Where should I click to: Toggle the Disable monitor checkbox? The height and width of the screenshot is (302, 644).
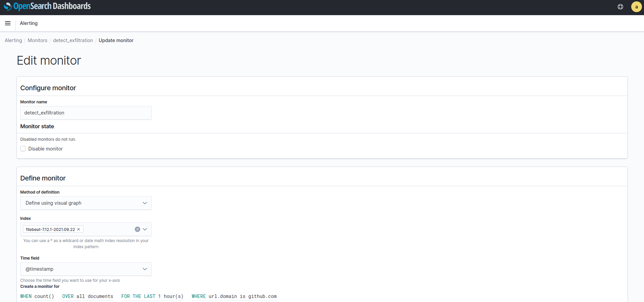(x=23, y=148)
